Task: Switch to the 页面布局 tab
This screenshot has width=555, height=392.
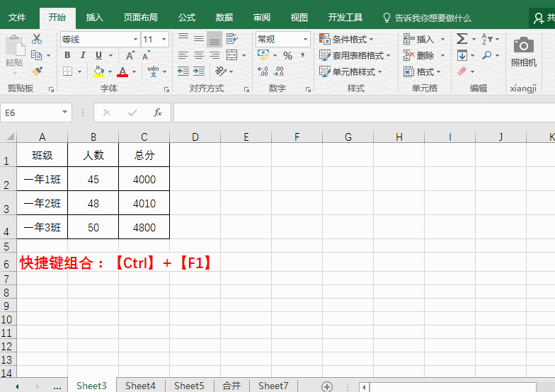Action: point(140,17)
